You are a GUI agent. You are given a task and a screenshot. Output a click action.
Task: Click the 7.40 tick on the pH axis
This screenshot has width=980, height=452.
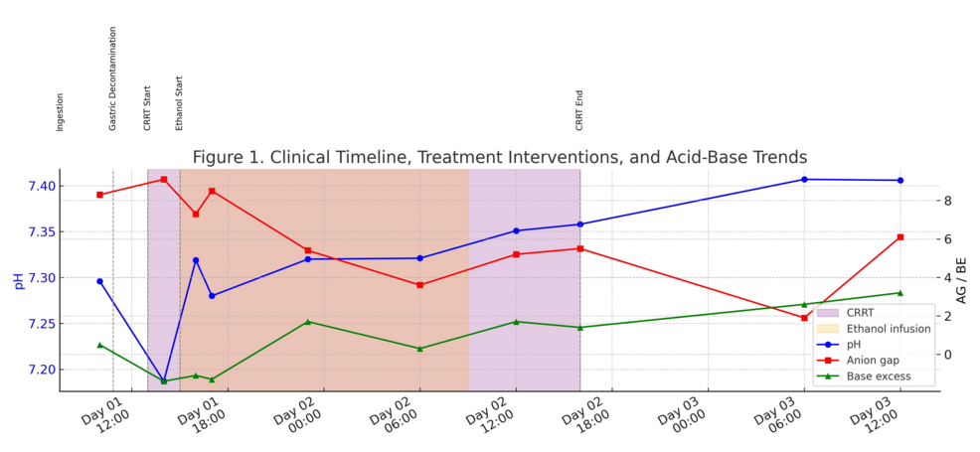pyautogui.click(x=41, y=186)
